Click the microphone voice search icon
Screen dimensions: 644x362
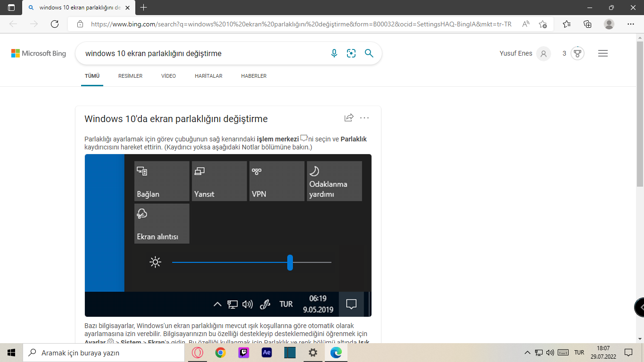point(334,53)
